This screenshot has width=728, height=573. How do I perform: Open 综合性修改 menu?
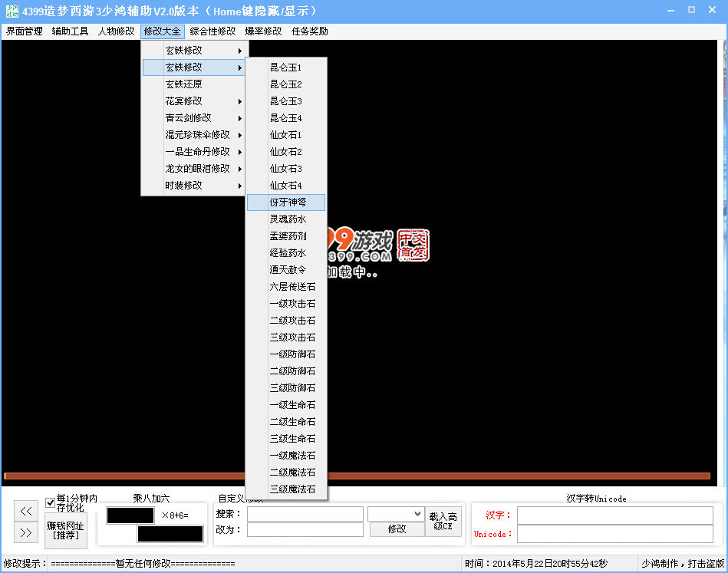click(x=212, y=31)
